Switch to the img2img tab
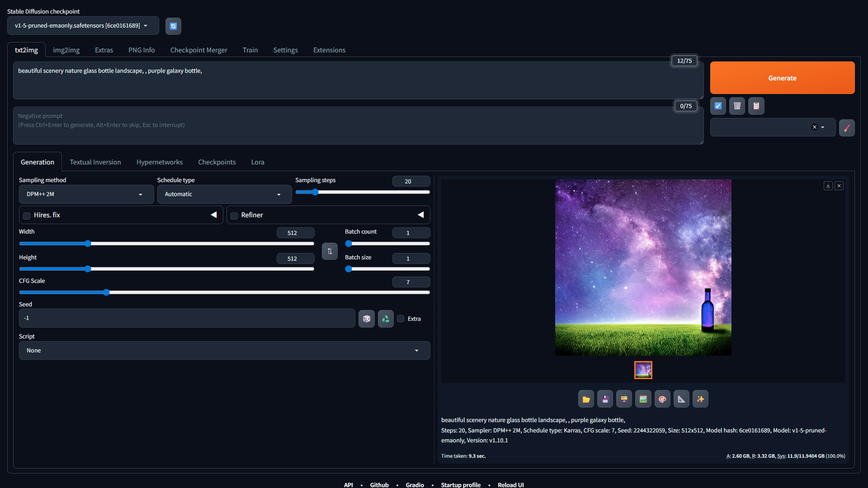 [x=66, y=50]
